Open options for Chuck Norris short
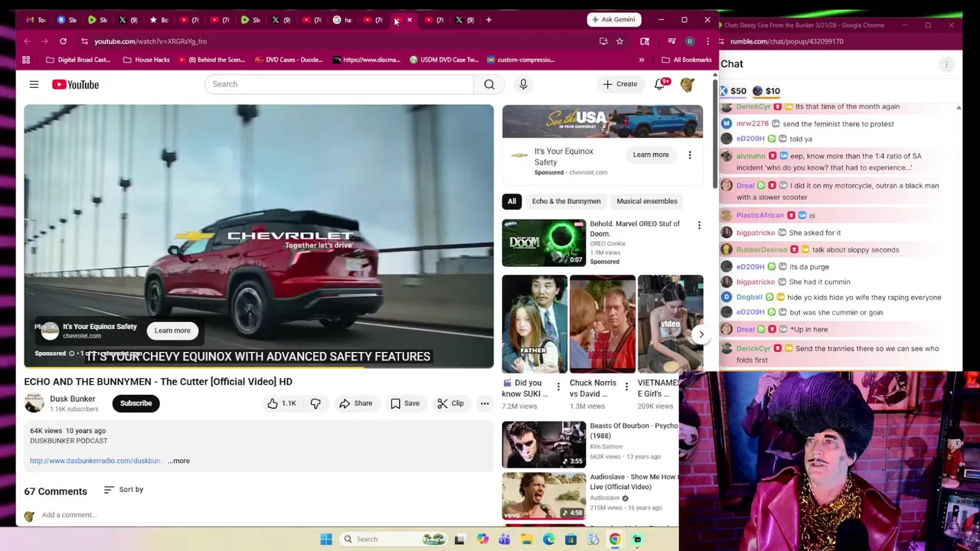 626,386
